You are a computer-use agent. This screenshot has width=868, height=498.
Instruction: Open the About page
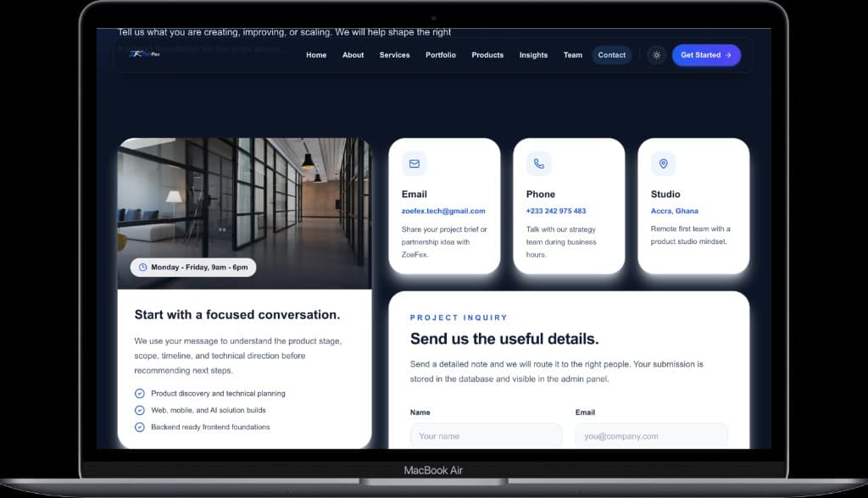[353, 55]
